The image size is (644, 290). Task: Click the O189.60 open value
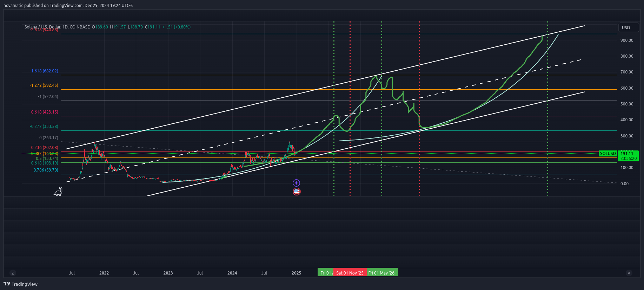coord(100,27)
